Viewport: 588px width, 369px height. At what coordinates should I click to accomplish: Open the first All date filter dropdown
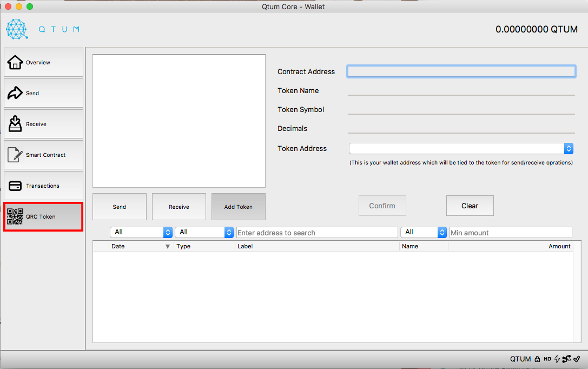pyautogui.click(x=141, y=232)
